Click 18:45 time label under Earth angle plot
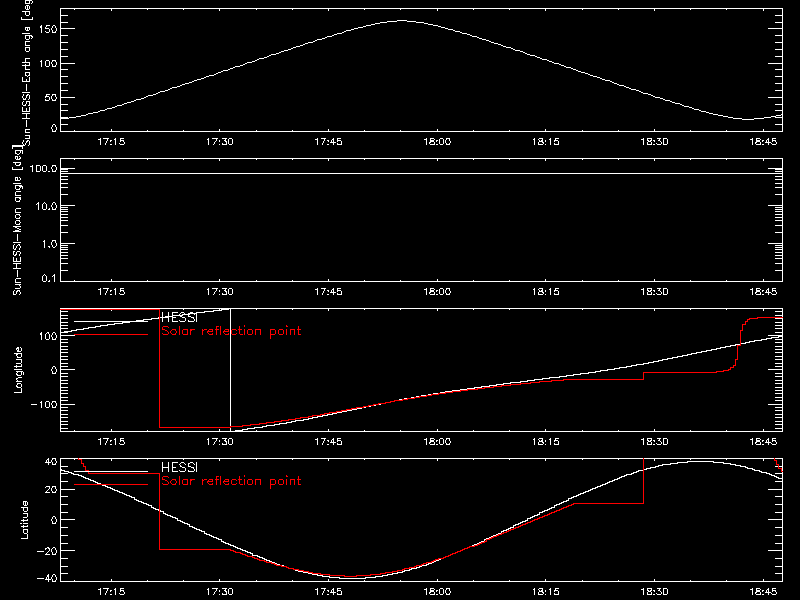The width and height of the screenshot is (800, 600). 763,142
